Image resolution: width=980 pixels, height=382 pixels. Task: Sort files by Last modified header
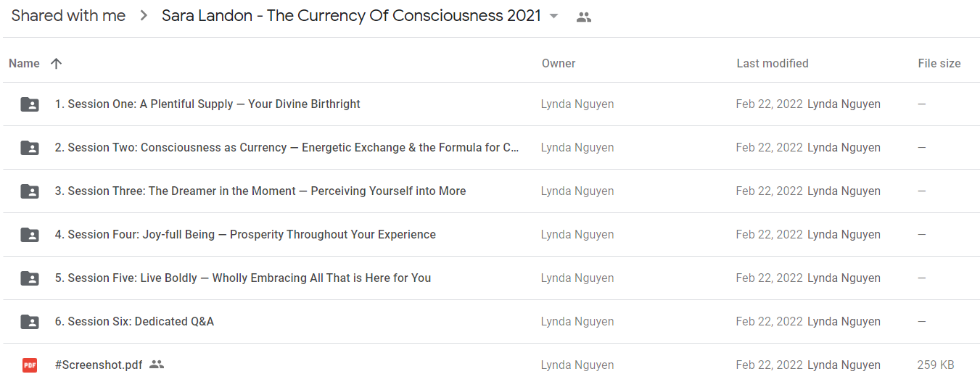(x=773, y=64)
